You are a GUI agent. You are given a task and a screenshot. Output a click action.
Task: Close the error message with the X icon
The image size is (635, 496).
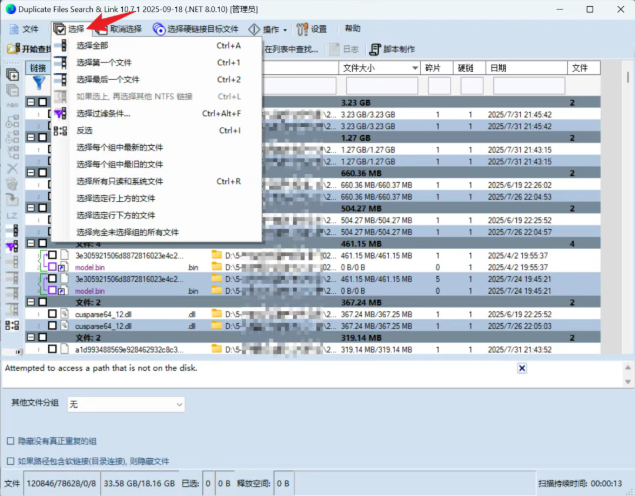coord(521,368)
